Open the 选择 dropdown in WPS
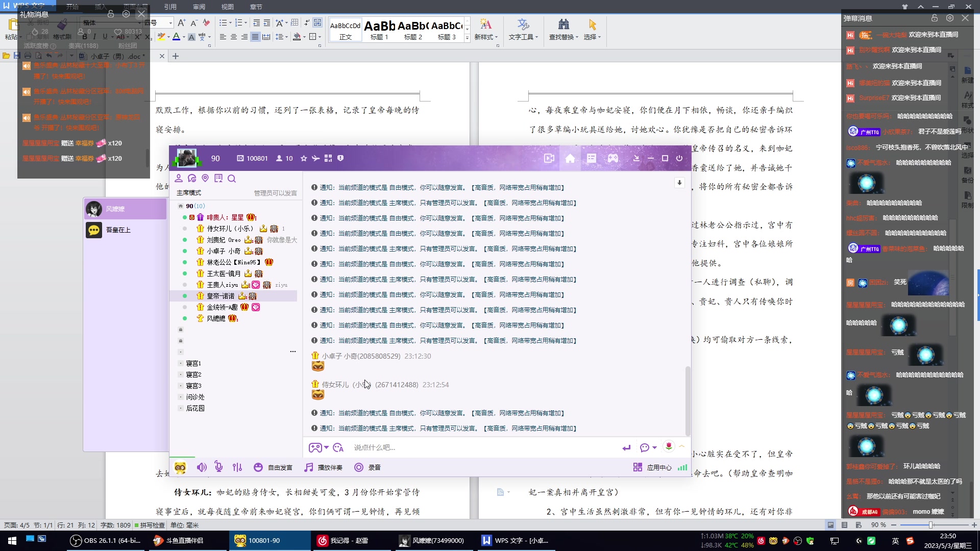This screenshot has width=980, height=551. pyautogui.click(x=592, y=30)
